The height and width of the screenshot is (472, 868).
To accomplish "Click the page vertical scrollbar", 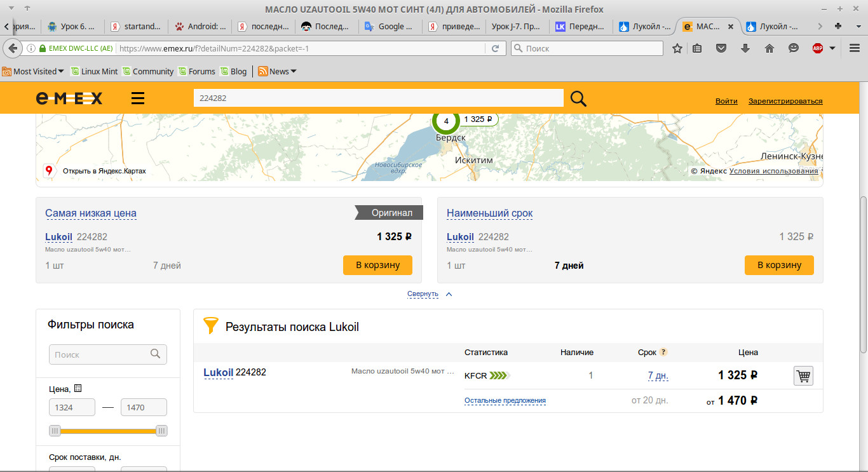I will tap(863, 274).
